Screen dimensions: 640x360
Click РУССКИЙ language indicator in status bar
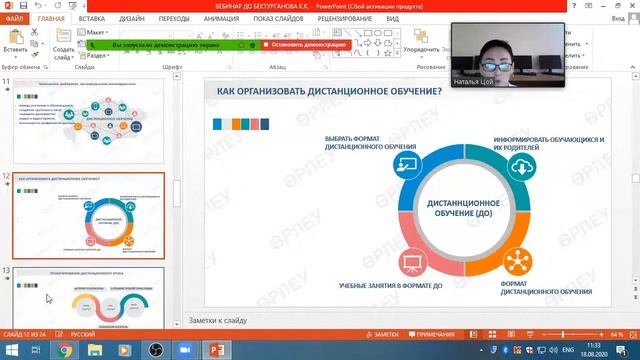point(83,334)
